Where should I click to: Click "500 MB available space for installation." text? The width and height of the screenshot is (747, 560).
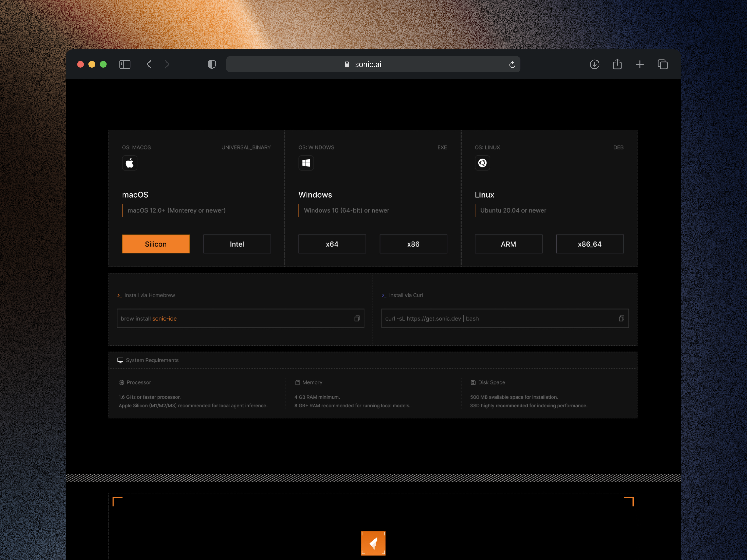point(514,397)
